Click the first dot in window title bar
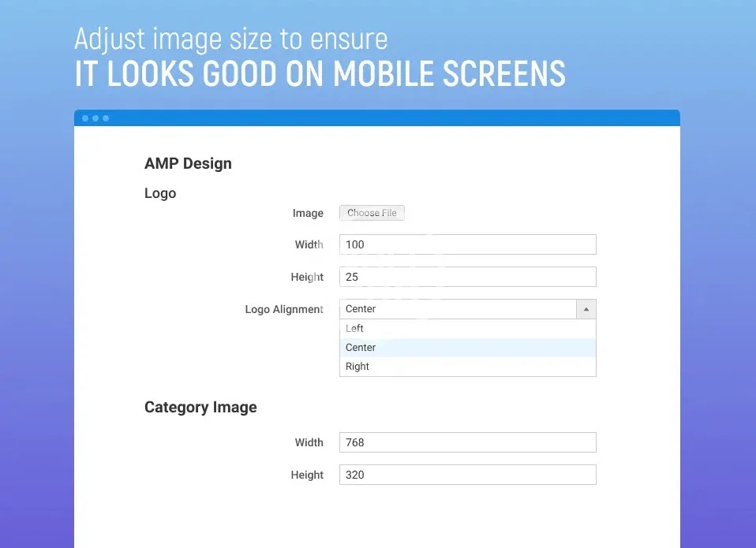 [x=85, y=118]
